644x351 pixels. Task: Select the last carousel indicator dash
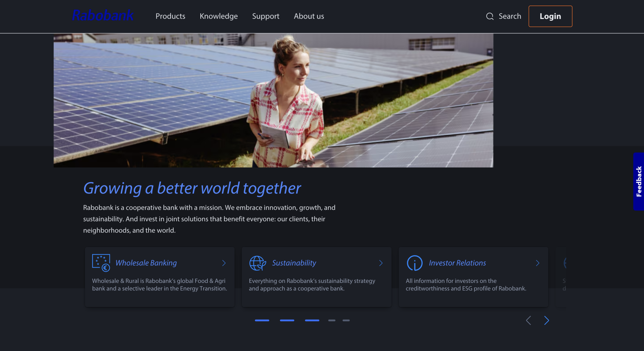click(346, 320)
